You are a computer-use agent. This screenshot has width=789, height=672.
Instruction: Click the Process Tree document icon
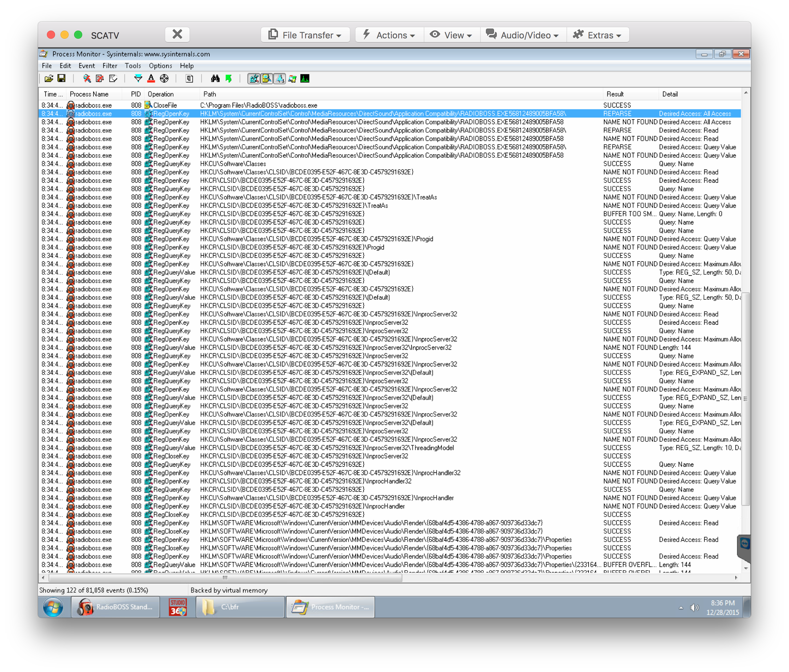190,79
